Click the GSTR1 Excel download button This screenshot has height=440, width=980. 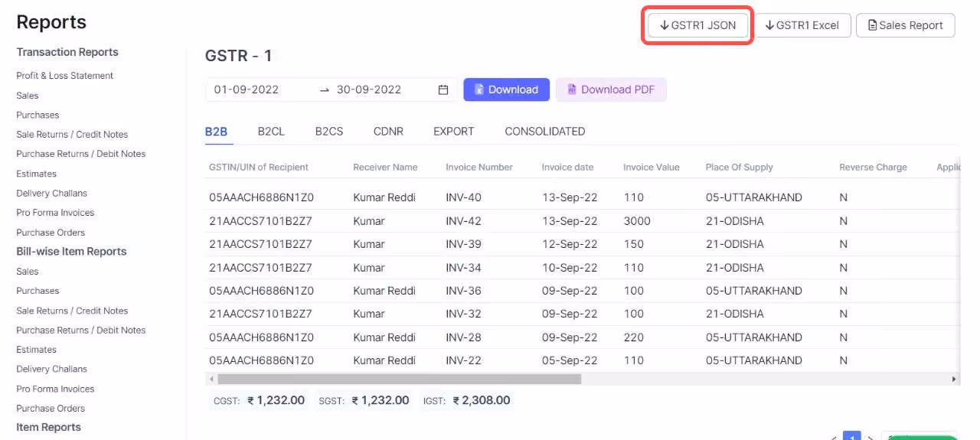click(x=802, y=25)
